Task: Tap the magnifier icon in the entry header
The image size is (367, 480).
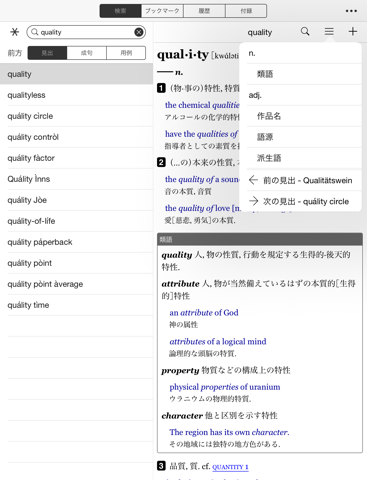Action: (305, 31)
